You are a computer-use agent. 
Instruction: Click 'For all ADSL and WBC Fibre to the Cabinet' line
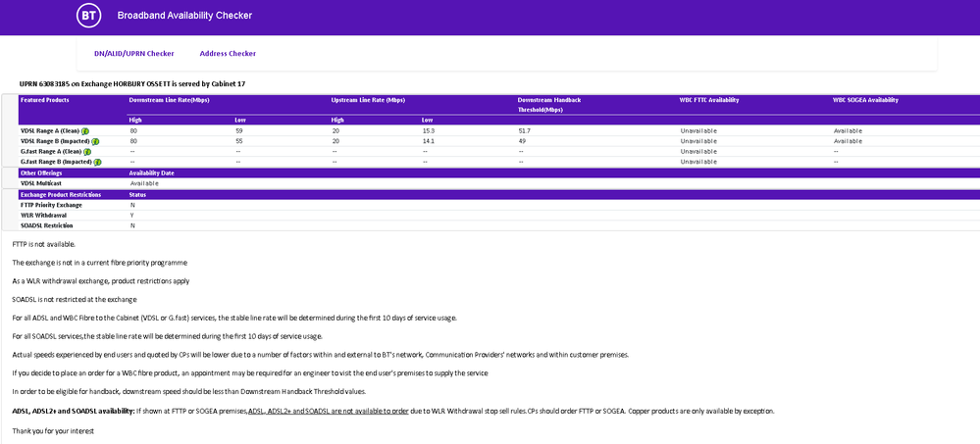tap(234, 318)
